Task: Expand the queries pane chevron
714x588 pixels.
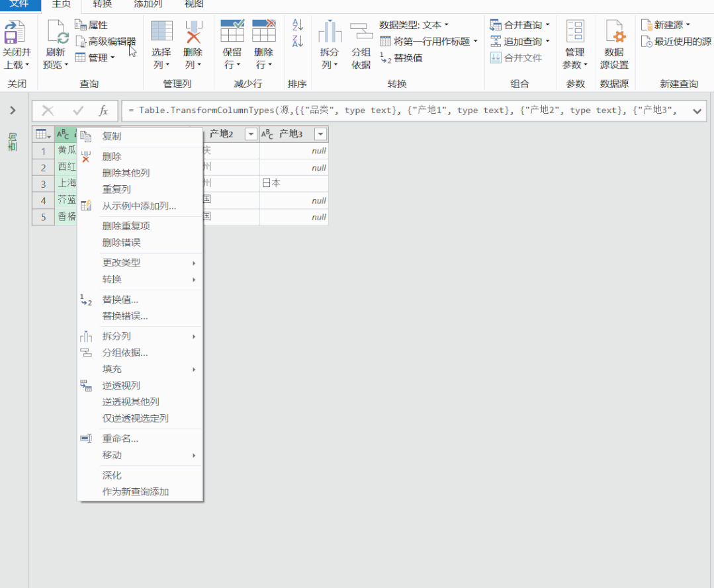Action: (x=13, y=110)
